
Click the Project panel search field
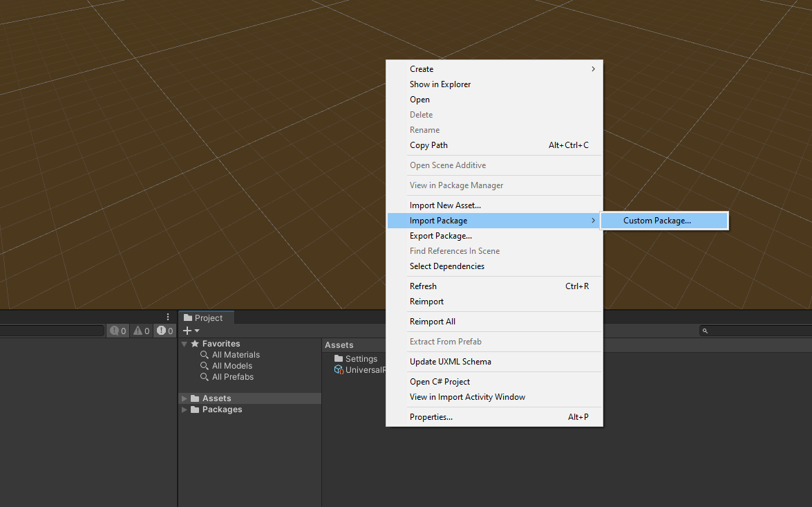point(757,331)
